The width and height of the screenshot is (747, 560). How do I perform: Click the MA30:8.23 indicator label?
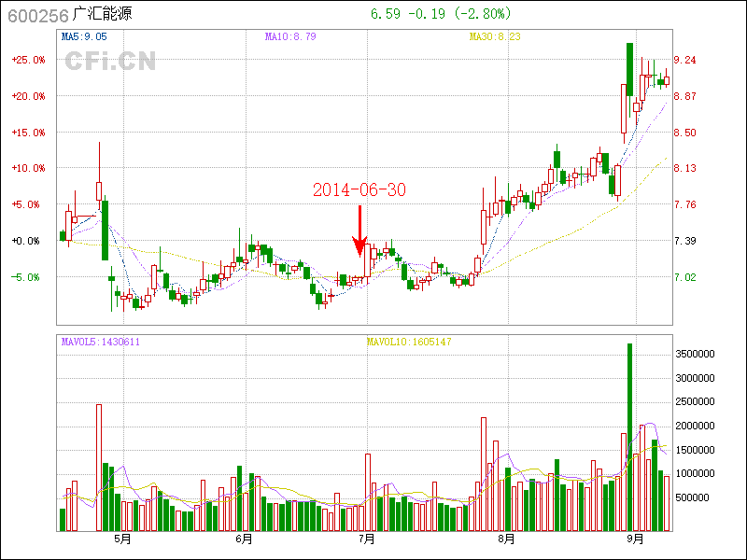tap(495, 36)
